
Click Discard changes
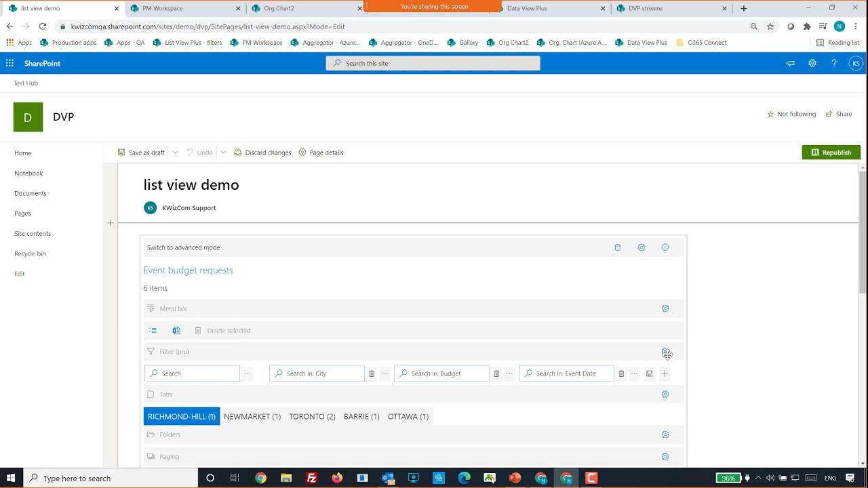262,152
